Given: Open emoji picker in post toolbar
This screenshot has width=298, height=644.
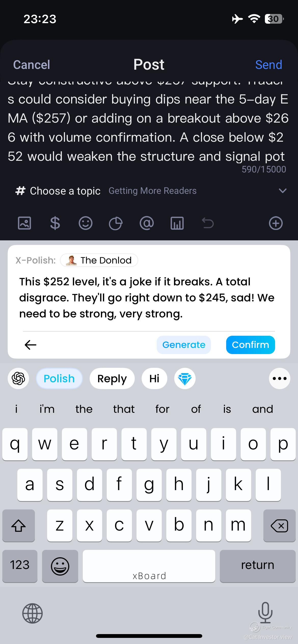Looking at the screenshot, I should 85,223.
